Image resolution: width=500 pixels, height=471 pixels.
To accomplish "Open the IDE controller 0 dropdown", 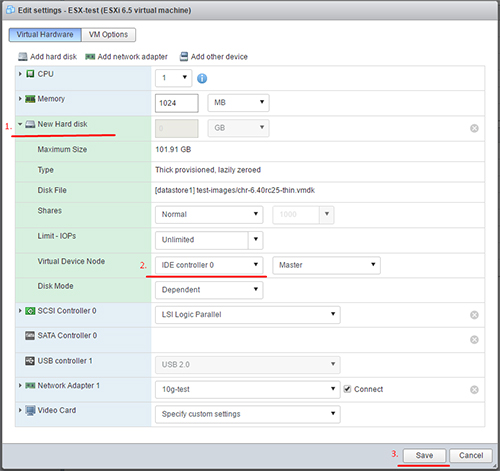I will pyautogui.click(x=209, y=265).
